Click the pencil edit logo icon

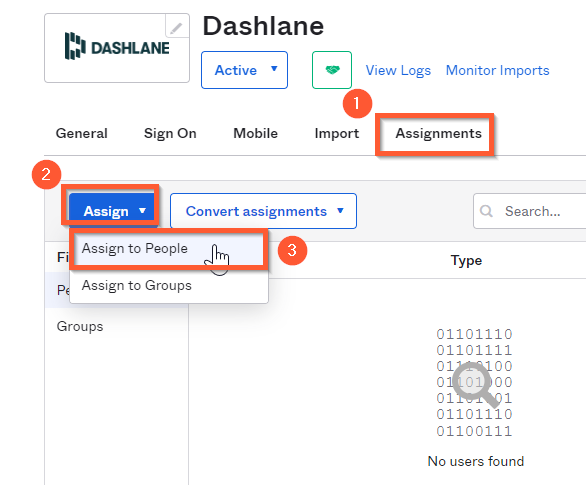(176, 27)
